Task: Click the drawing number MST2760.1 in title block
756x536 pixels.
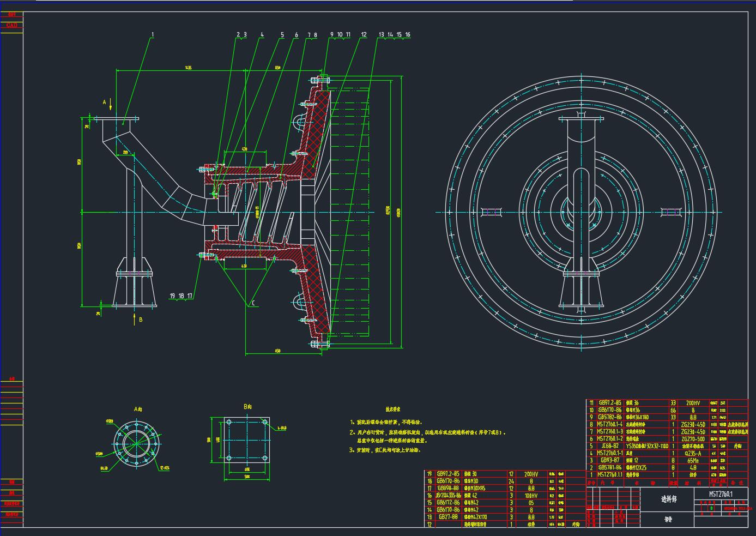Action: tap(721, 493)
